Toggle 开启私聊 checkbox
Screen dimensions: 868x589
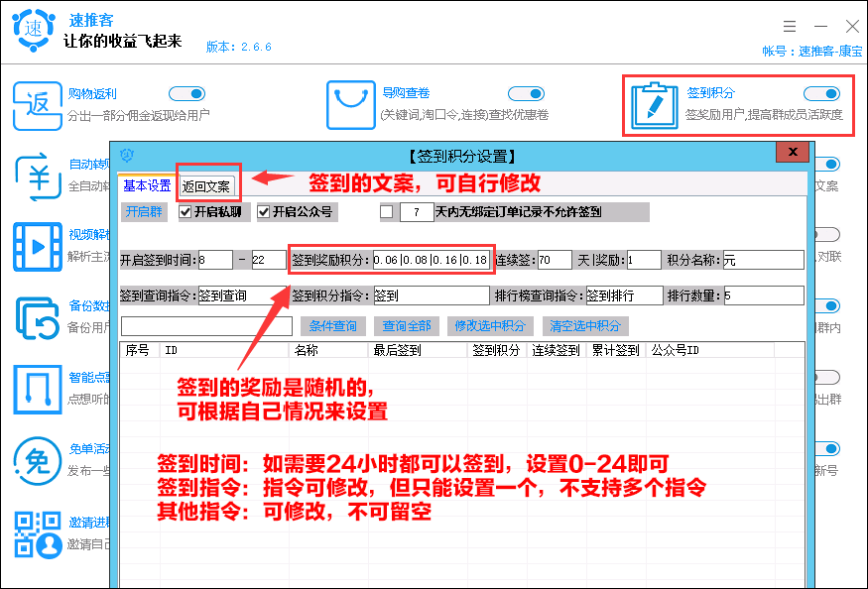186,212
